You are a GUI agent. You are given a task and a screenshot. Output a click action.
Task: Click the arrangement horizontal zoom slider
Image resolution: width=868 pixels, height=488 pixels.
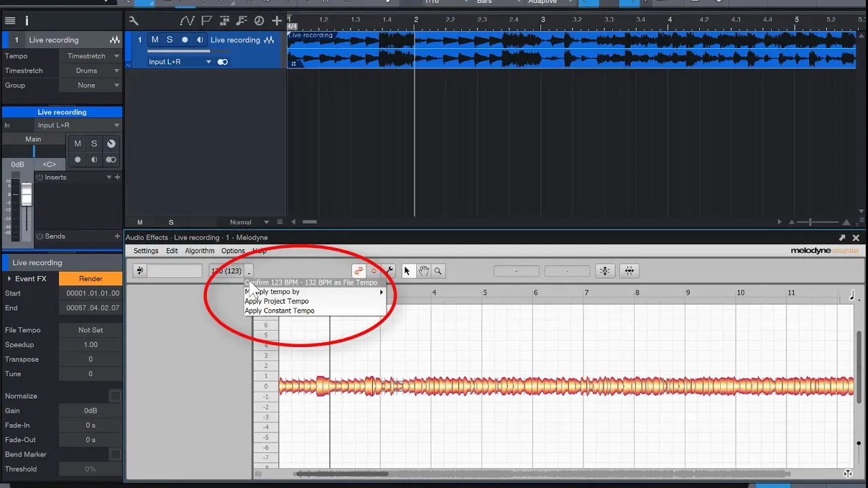pos(810,222)
